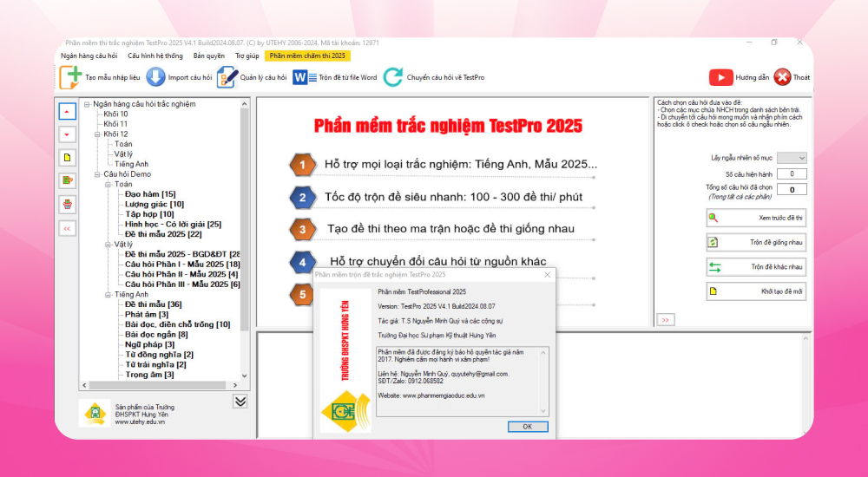Viewport: 868px width, 477px height.
Task: Click the red down-arrow sidebar button
Action: [67, 134]
